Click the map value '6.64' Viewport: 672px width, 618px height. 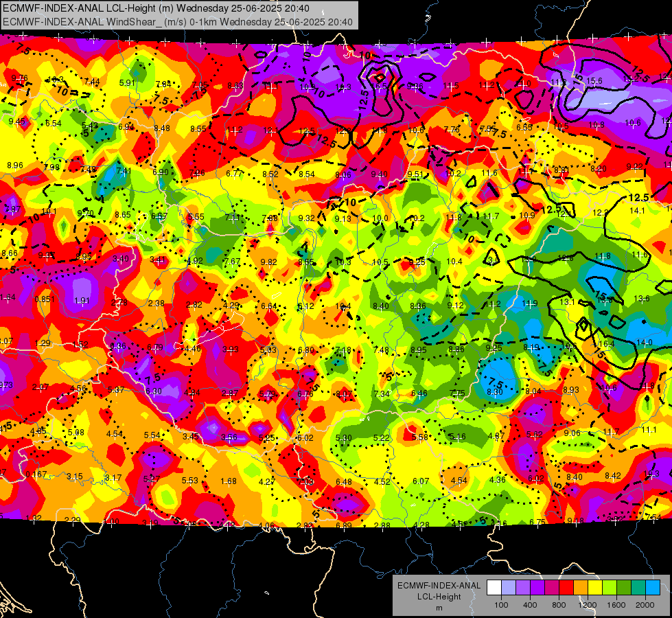[x=268, y=306]
